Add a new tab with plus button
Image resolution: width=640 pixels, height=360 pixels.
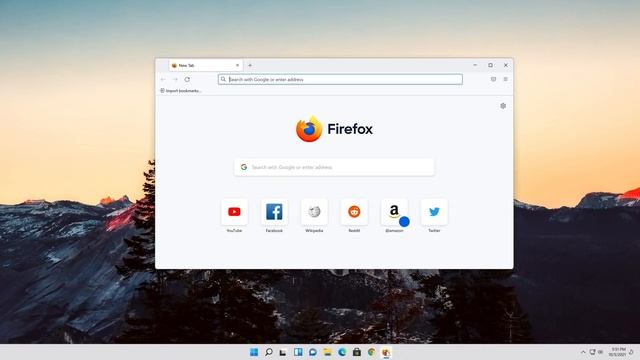pos(250,65)
